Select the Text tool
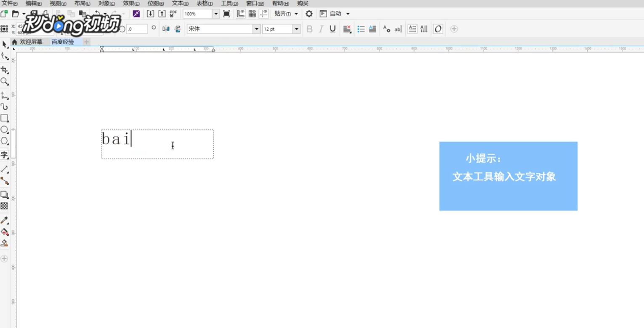The width and height of the screenshot is (644, 328). [5, 155]
